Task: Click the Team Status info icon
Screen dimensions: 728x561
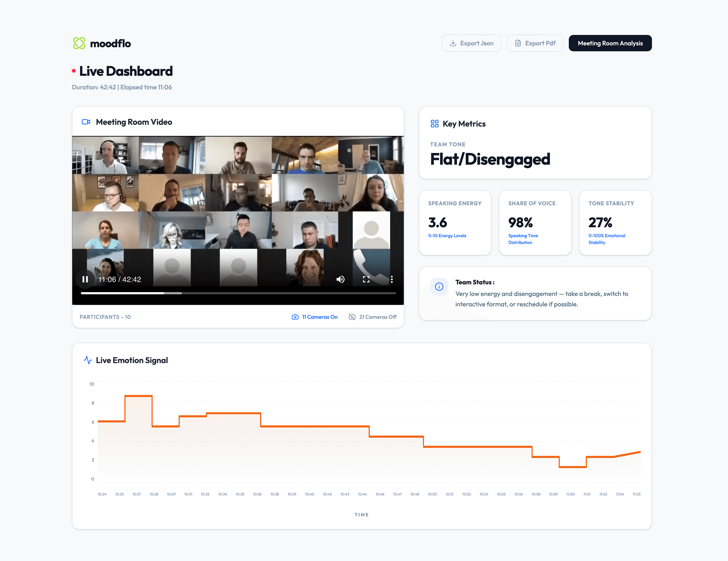Action: [439, 287]
